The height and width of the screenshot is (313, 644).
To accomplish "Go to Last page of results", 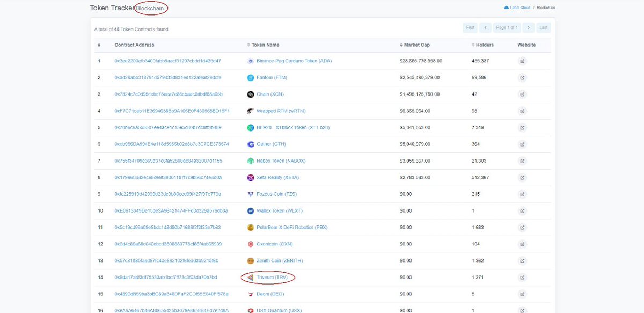I will 544,27.
